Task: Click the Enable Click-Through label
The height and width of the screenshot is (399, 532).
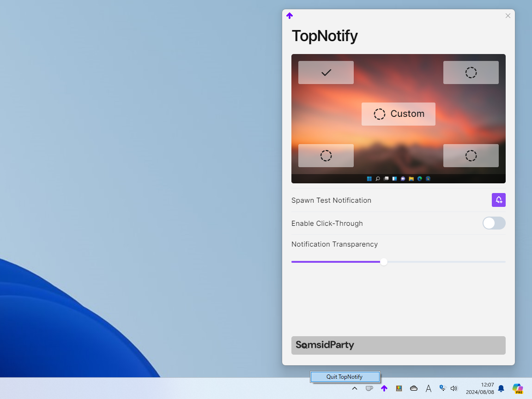Action: tap(327, 223)
